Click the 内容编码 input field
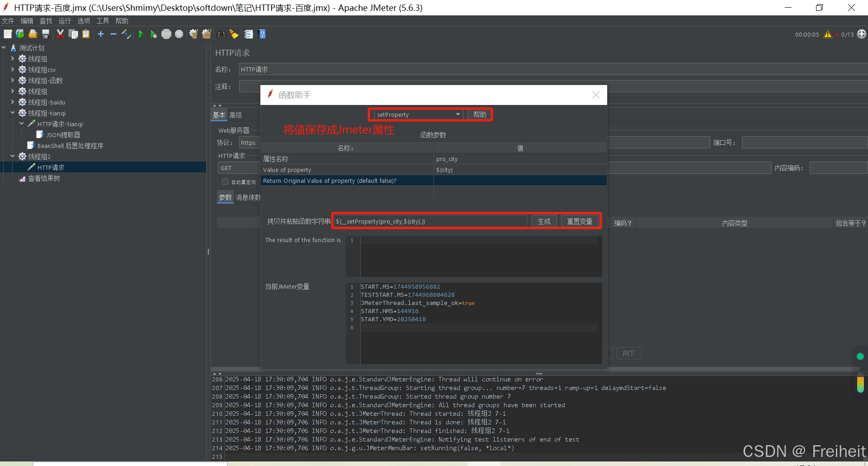Image resolution: width=868 pixels, height=466 pixels. click(838, 168)
